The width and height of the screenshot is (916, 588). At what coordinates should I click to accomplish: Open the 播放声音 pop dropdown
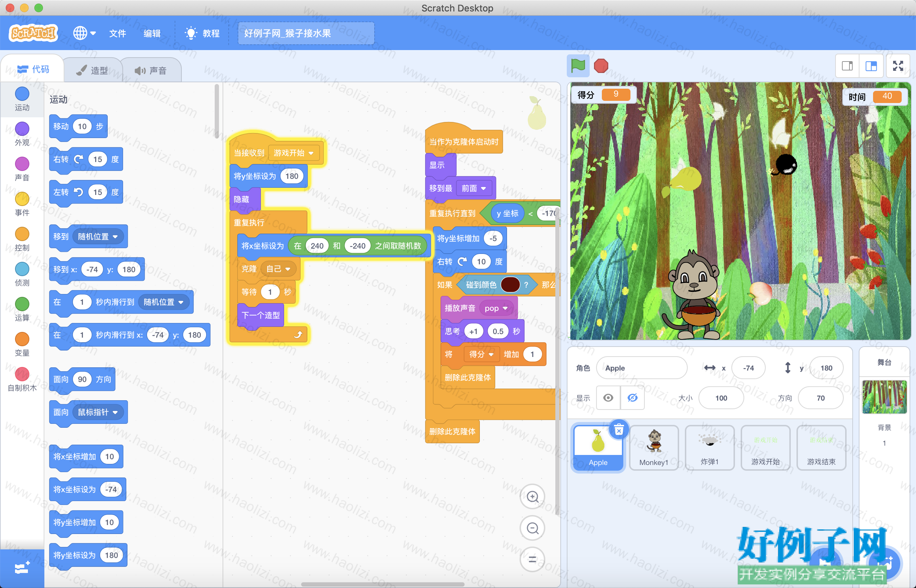[x=496, y=308]
